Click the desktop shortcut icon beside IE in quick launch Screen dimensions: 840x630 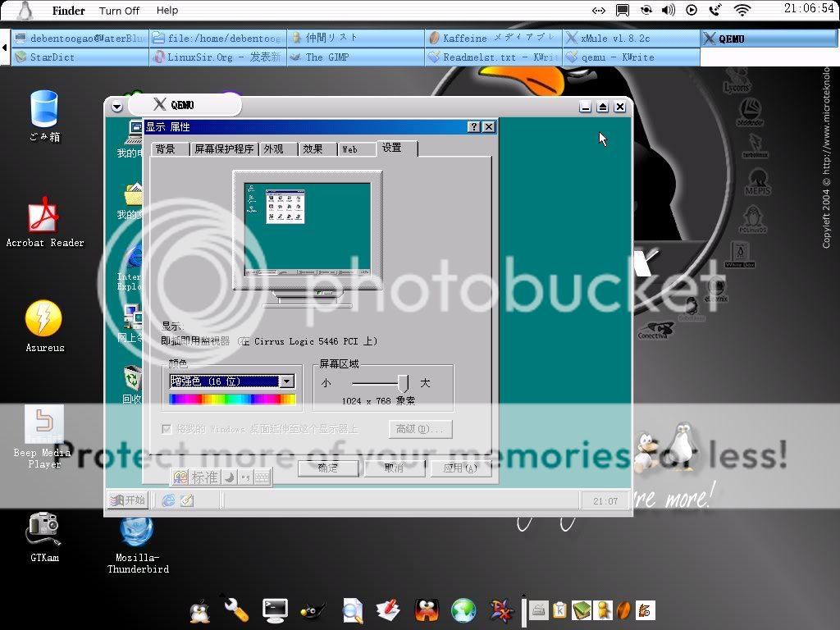(x=187, y=500)
